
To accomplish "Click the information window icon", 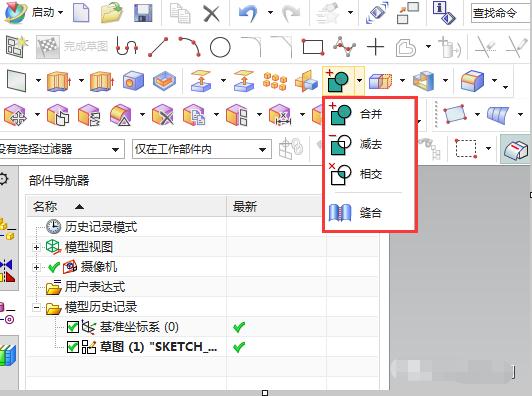I will pyautogui.click(x=443, y=13).
